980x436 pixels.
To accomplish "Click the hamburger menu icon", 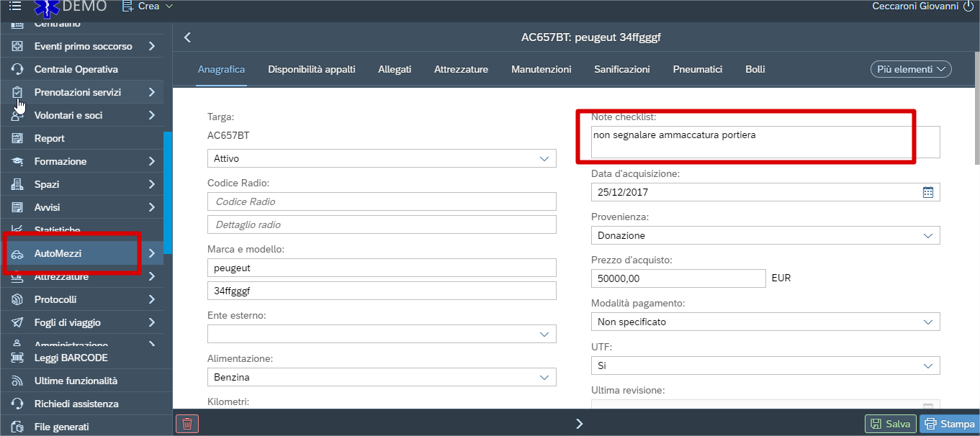I will (15, 6).
